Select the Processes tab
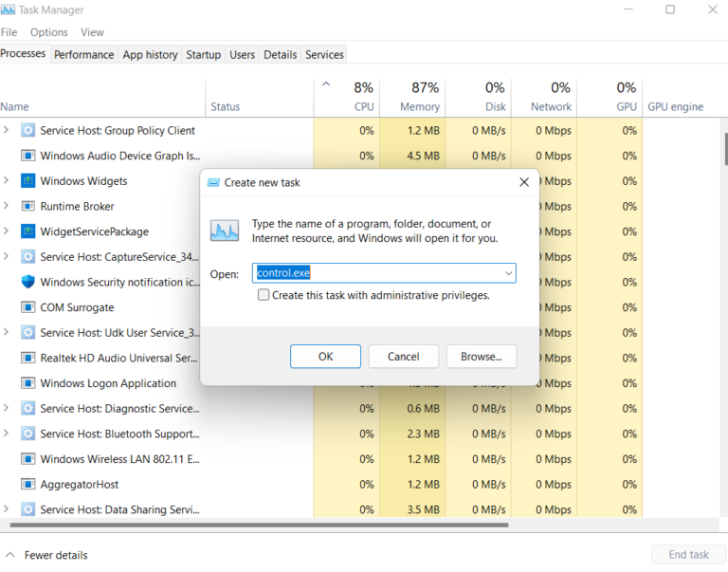This screenshot has width=728, height=572. tap(23, 53)
